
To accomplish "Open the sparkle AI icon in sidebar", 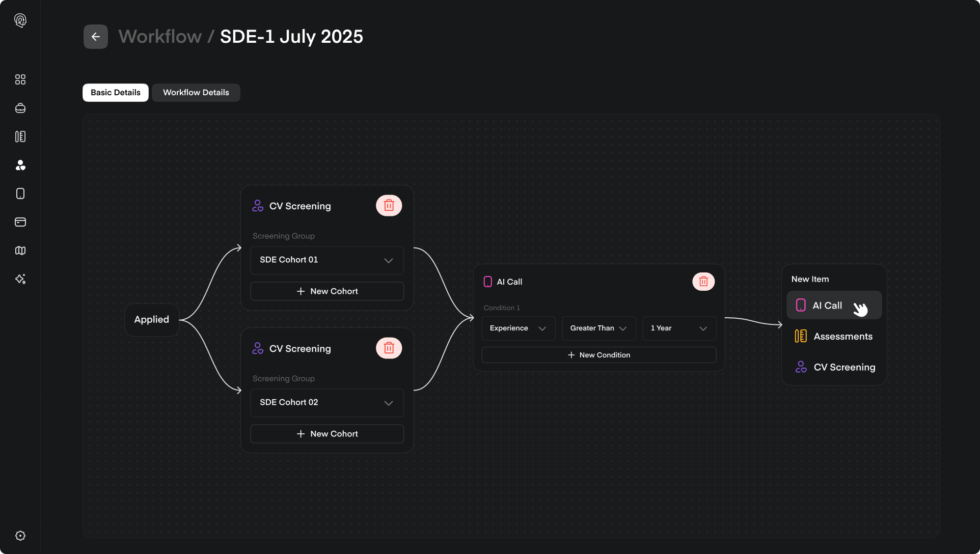I will pos(20,279).
